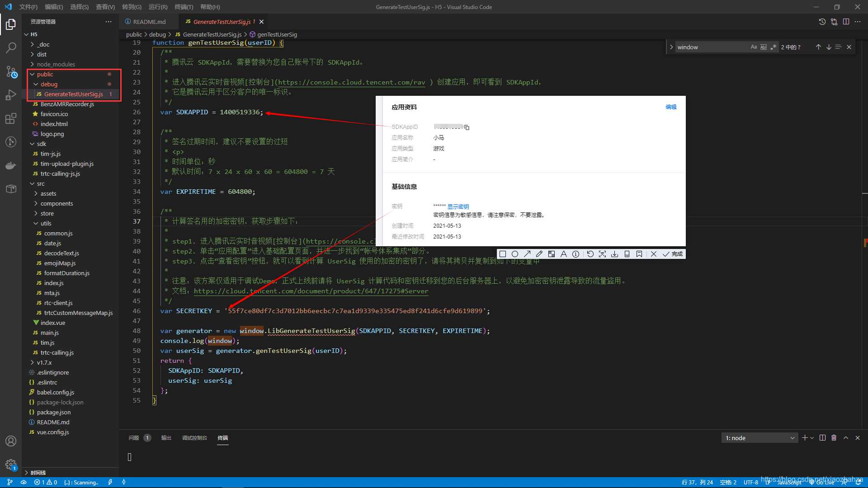Open the Run and Debug view
The image size is (868, 488).
point(11,95)
